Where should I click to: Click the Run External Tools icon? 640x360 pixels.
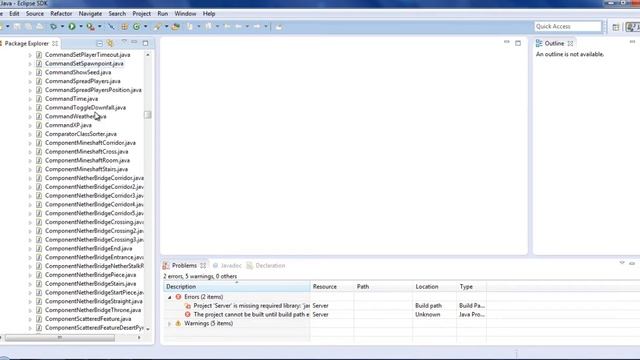(90, 27)
